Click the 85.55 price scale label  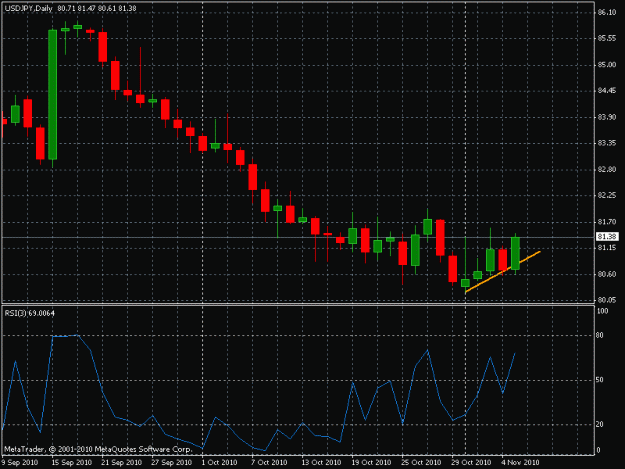click(607, 38)
